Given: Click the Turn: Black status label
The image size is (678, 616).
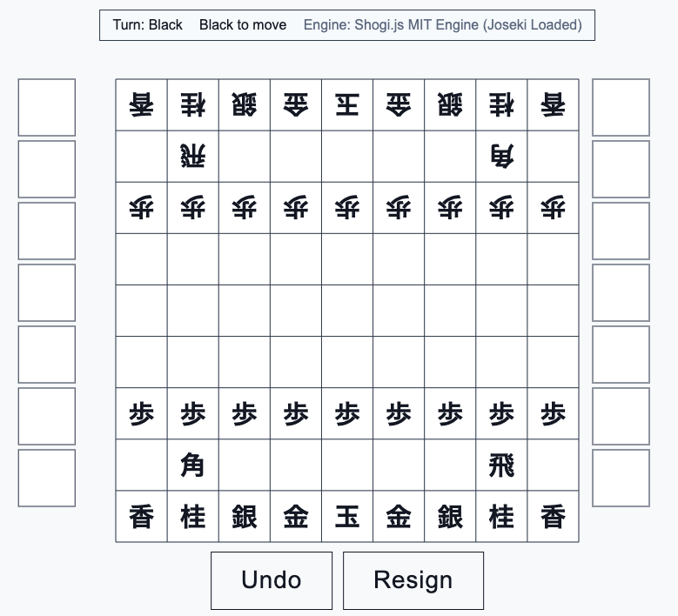Looking at the screenshot, I should click(147, 25).
